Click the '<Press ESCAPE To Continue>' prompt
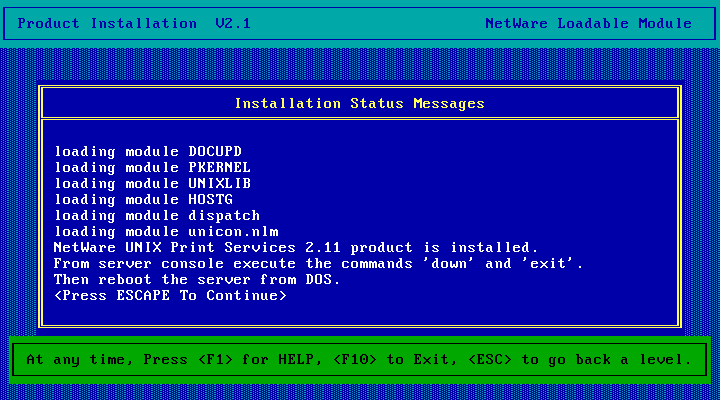The width and height of the screenshot is (720, 400). coord(170,296)
